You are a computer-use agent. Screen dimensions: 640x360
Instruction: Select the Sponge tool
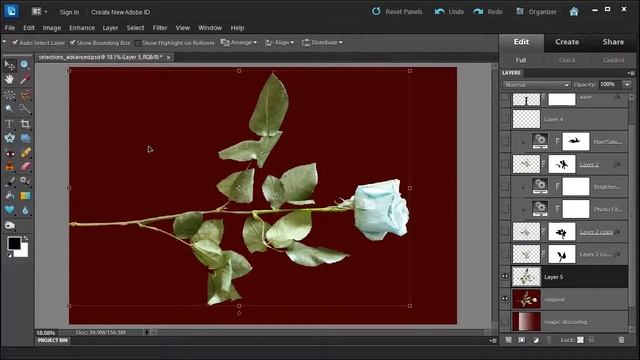click(9, 225)
